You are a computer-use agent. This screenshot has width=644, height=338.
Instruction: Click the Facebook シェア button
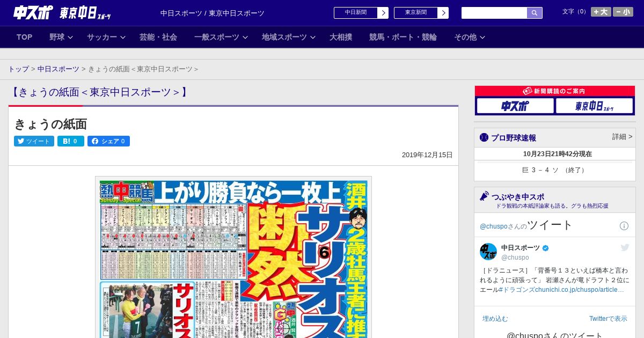108,141
